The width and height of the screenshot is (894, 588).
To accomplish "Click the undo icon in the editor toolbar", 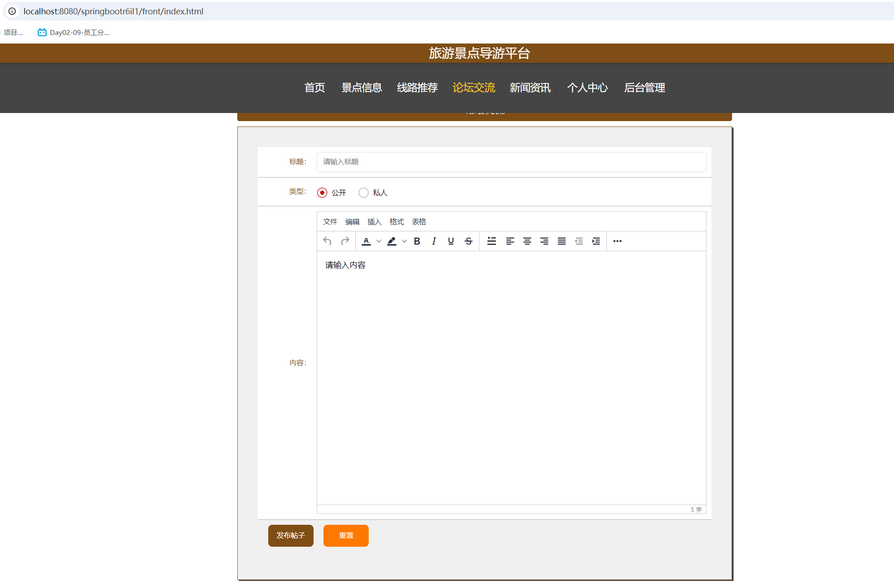I will point(327,241).
